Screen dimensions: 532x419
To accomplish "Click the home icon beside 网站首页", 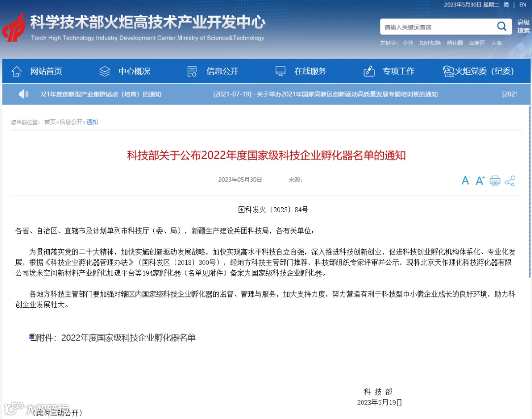I will 17,71.
